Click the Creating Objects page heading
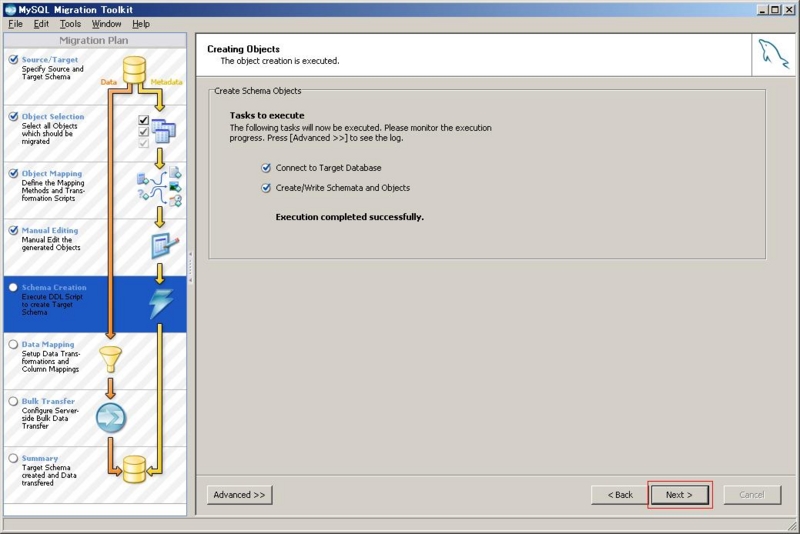This screenshot has height=534, width=800. click(243, 49)
